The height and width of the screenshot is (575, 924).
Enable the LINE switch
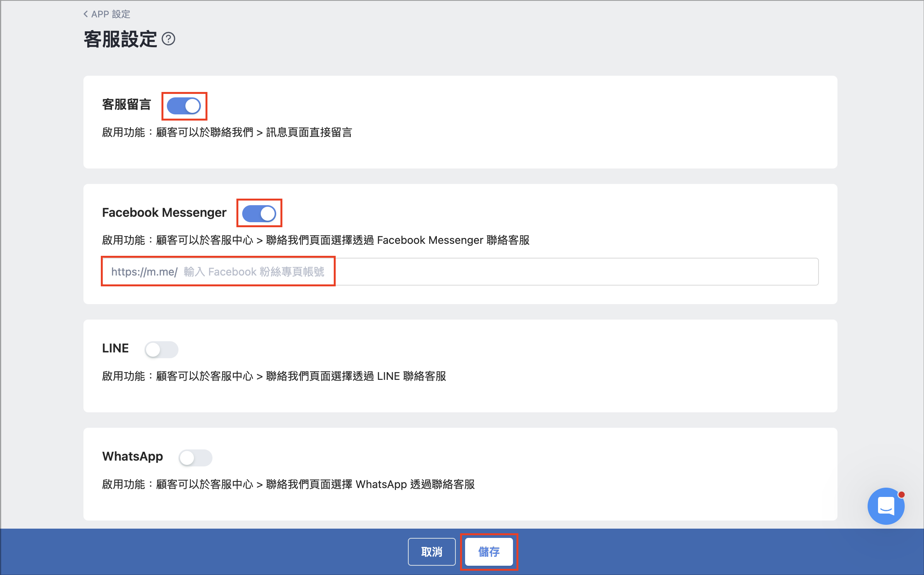[161, 350]
